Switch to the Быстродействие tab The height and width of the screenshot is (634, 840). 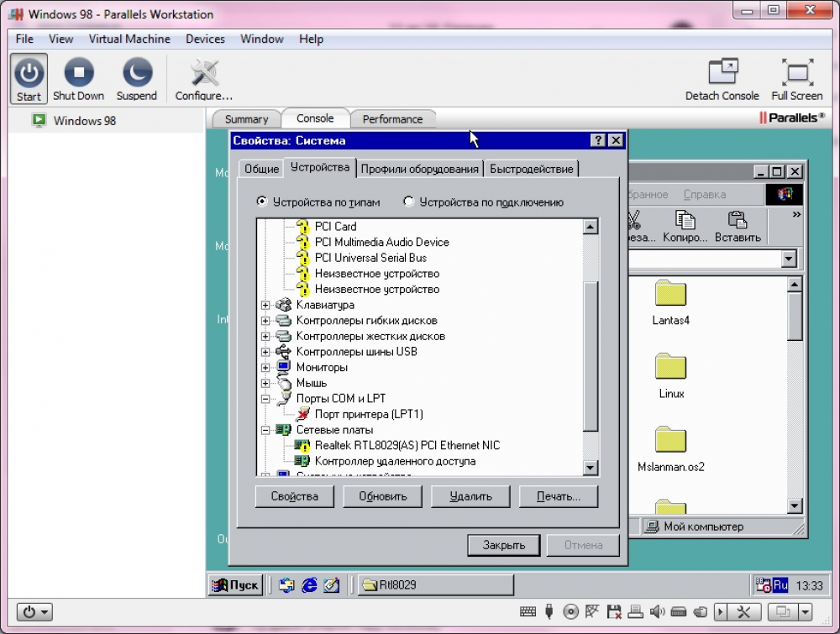point(532,169)
